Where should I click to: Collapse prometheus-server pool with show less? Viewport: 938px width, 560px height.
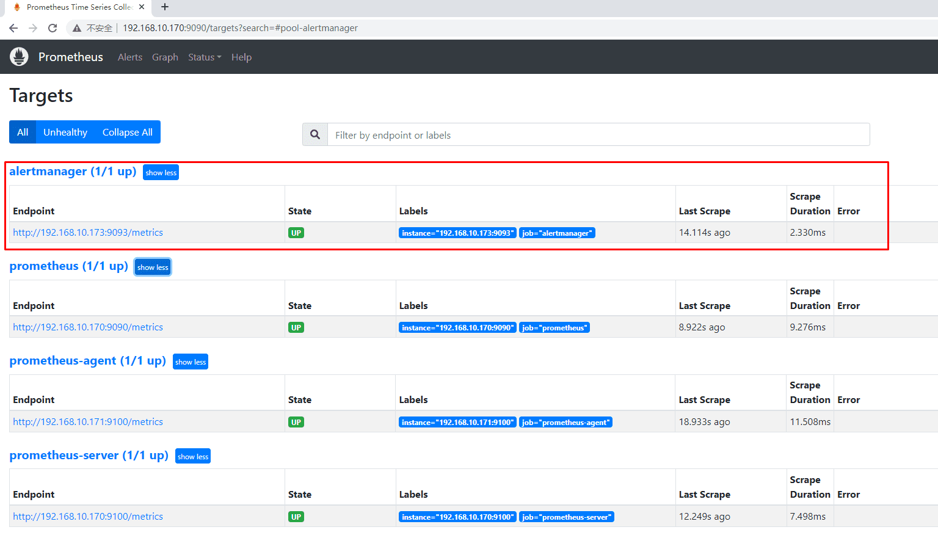(x=193, y=457)
